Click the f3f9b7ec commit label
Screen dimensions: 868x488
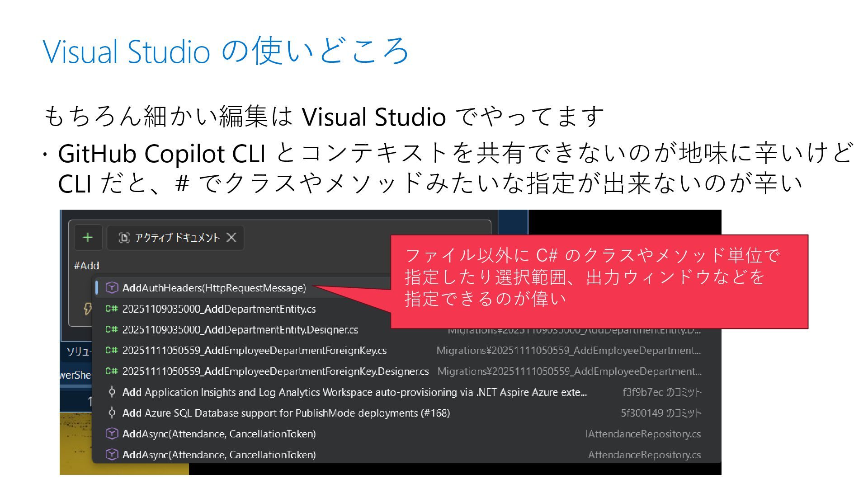point(661,392)
